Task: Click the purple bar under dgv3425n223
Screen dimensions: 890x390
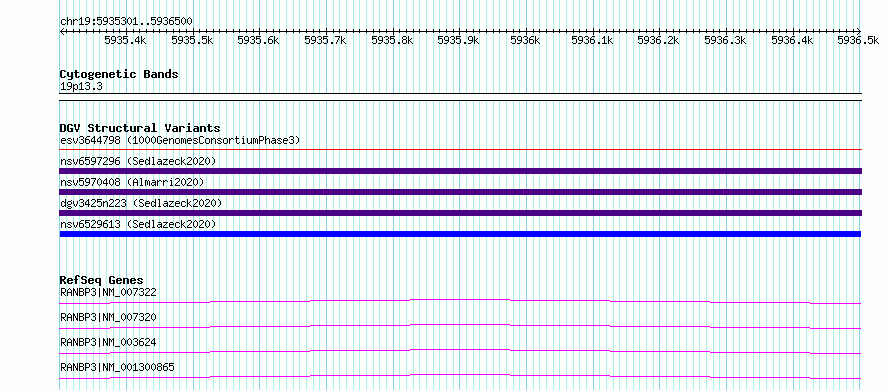Action: point(460,213)
